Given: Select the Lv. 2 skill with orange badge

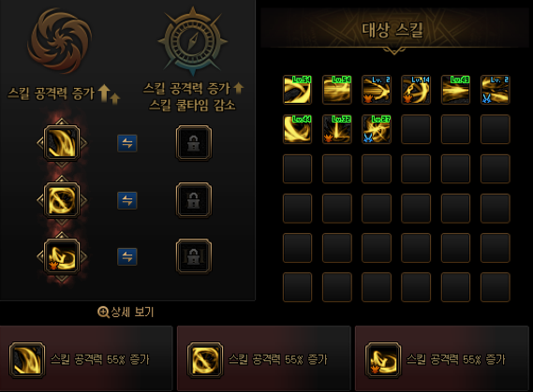Looking at the screenshot, I should pyautogui.click(x=377, y=90).
